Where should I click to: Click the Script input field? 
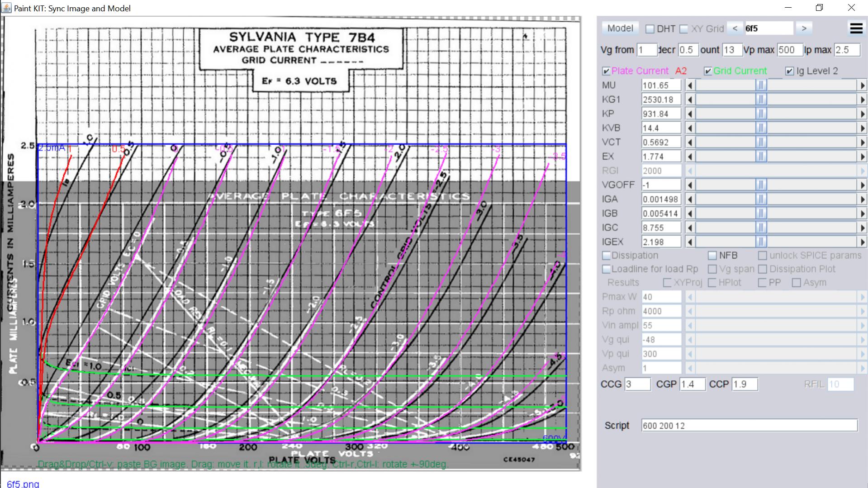click(749, 426)
